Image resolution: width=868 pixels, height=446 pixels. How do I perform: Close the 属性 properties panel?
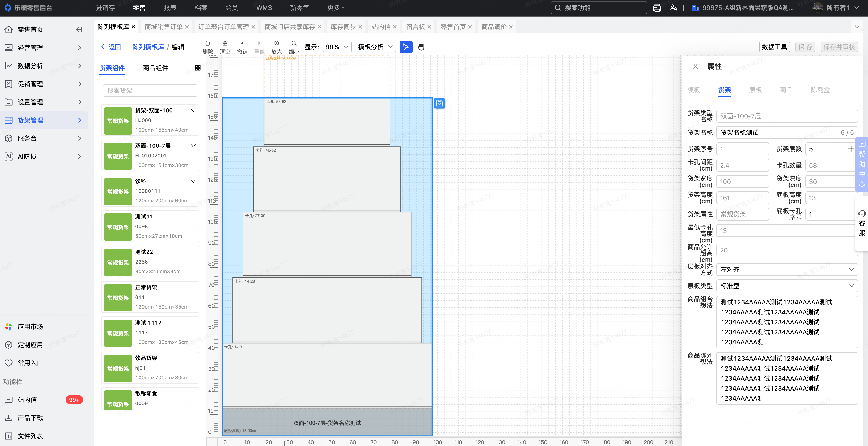click(696, 66)
